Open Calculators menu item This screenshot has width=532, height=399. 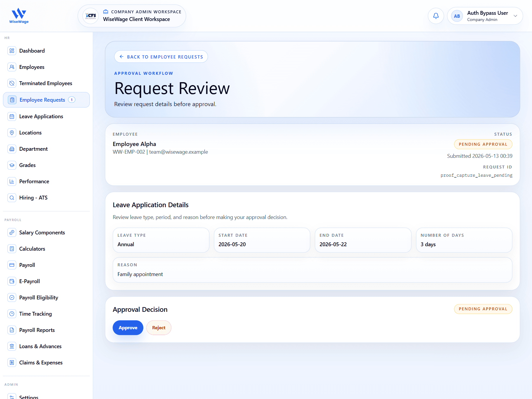pos(46,249)
